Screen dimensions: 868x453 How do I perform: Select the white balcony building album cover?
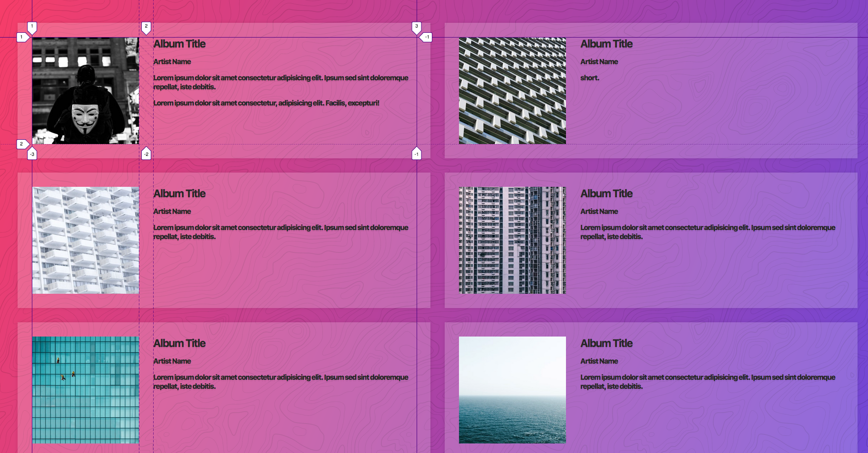pos(85,240)
